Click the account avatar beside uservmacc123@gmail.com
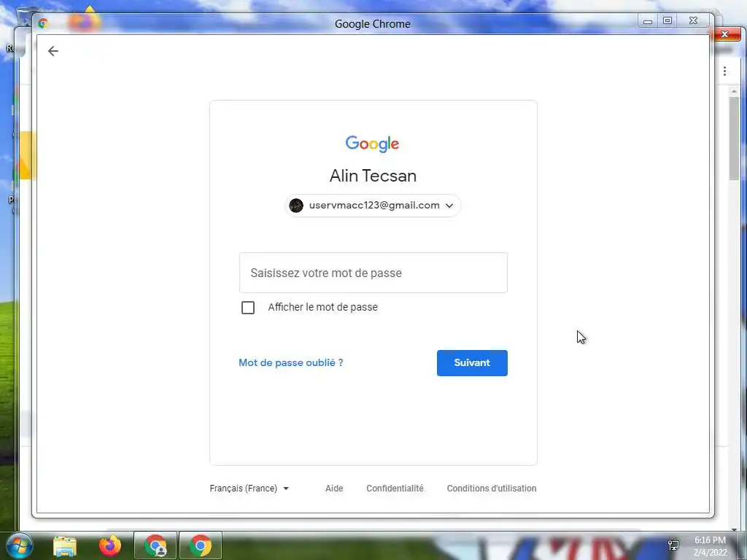747x560 pixels. (x=296, y=206)
